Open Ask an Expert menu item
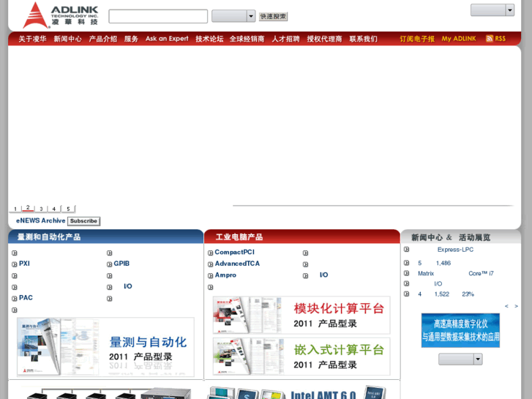532x399 pixels. [167, 39]
